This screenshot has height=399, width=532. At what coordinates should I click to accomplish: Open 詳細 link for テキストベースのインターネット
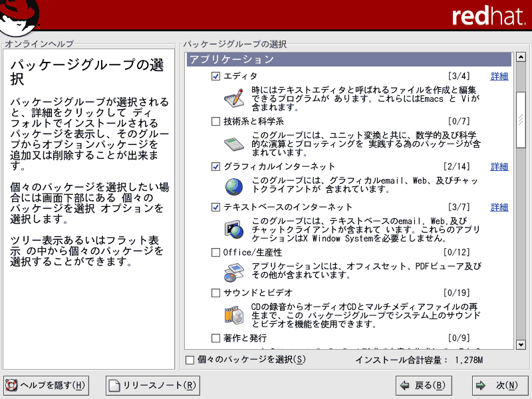coord(499,207)
